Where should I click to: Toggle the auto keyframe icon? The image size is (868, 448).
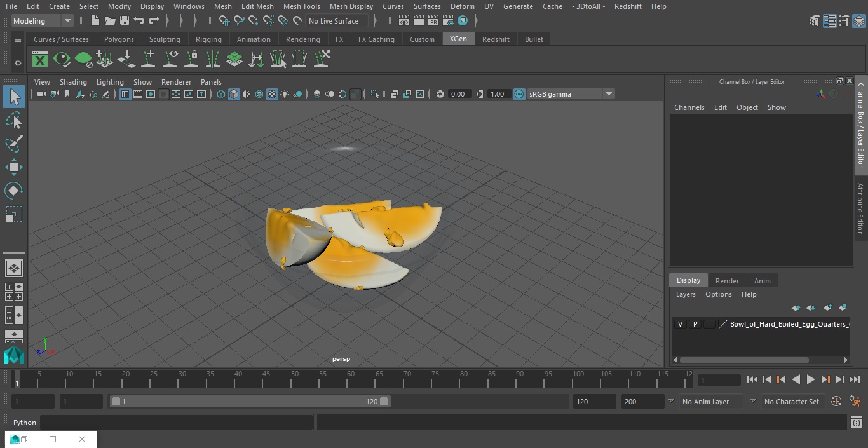836,402
